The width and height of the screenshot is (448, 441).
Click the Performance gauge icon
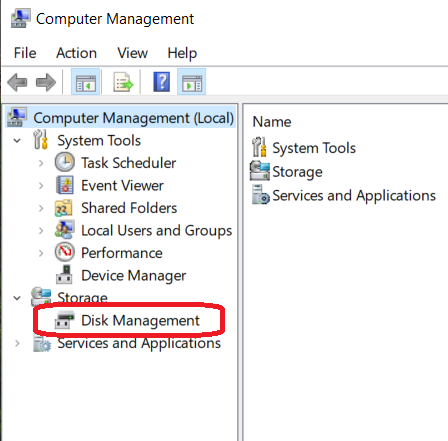coord(65,252)
